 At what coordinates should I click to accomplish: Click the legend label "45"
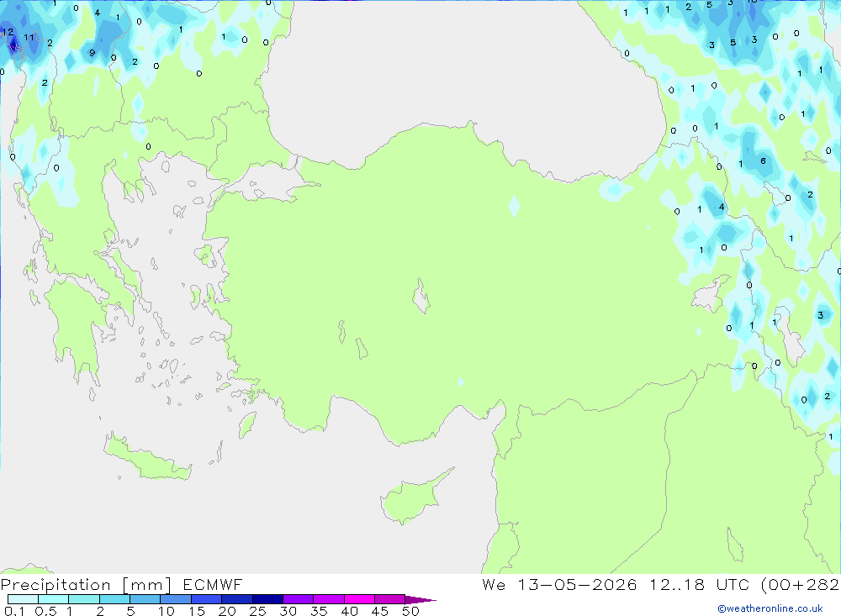(x=380, y=611)
